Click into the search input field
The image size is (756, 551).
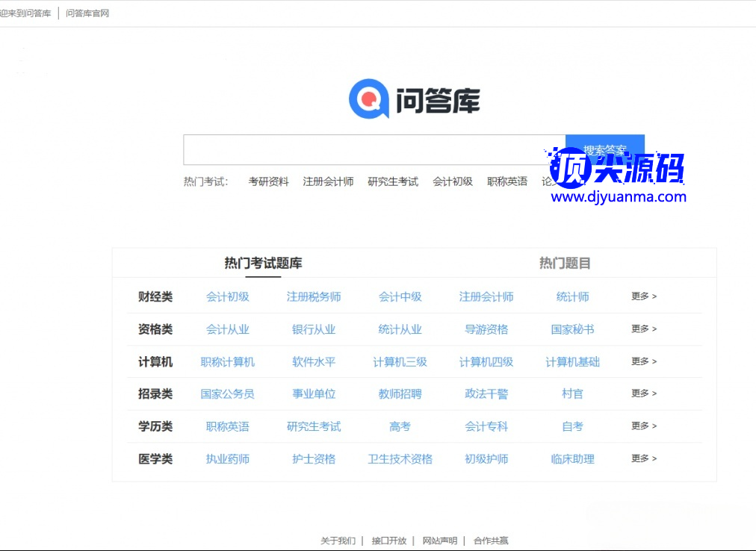[374, 149]
